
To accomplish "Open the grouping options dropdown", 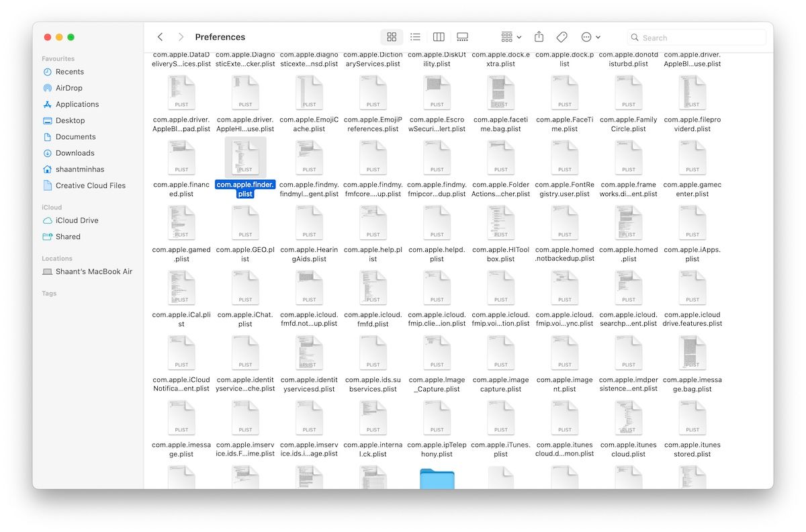I will point(510,37).
